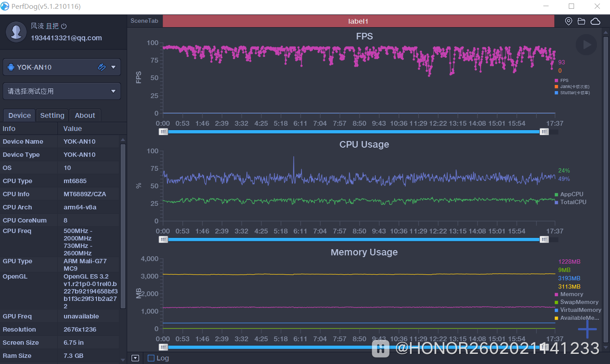This screenshot has height=364, width=610.
Task: Click the right handle of CPU Usage range slider
Action: 544,239
